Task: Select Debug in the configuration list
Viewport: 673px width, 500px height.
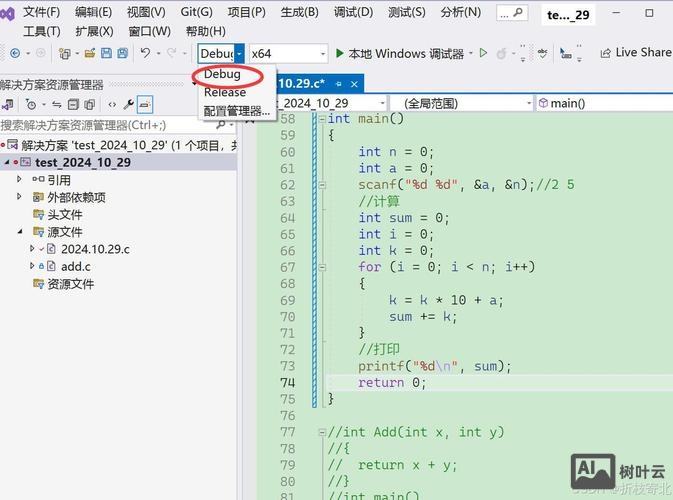Action: [222, 74]
